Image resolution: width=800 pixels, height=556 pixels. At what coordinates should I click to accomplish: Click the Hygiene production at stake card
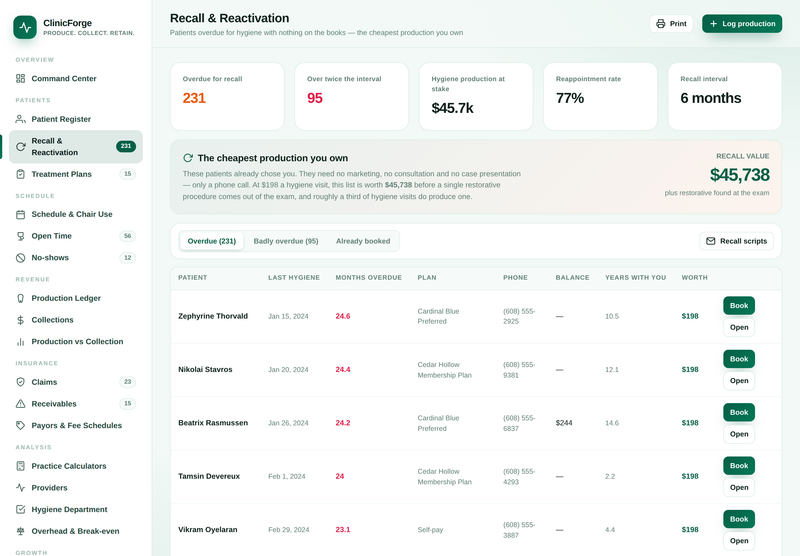tap(476, 96)
